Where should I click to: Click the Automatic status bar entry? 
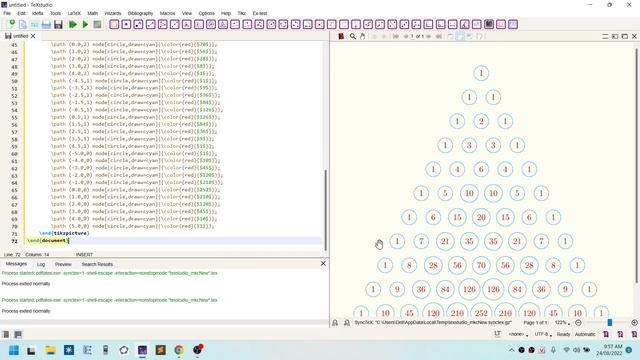coord(585,334)
